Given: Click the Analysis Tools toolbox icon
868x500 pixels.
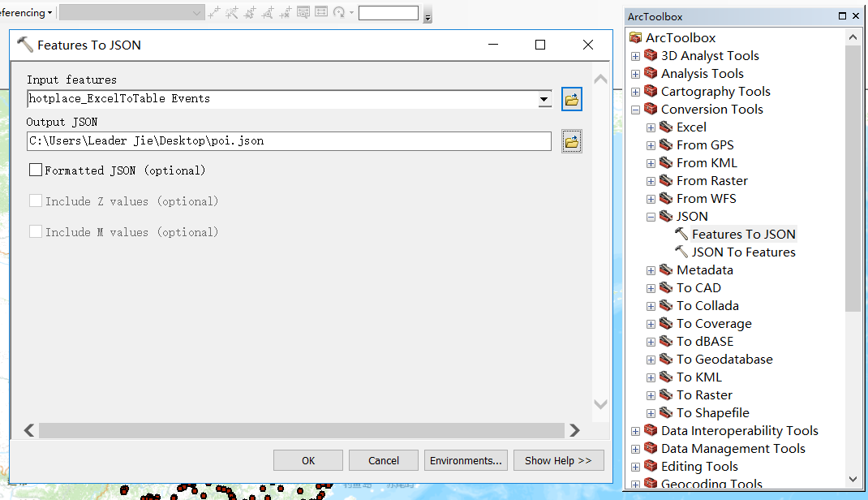Looking at the screenshot, I should tap(651, 72).
